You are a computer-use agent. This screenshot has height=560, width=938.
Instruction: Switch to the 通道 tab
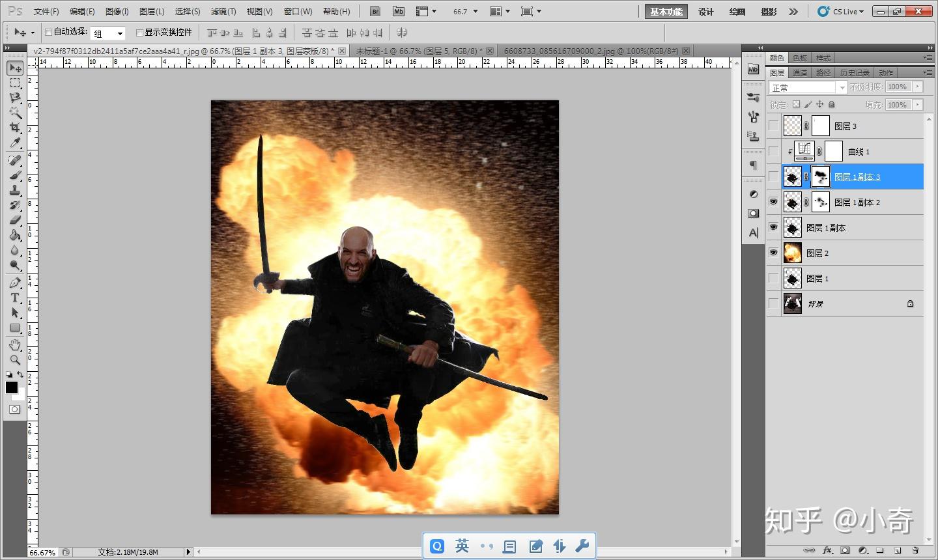pyautogui.click(x=799, y=73)
